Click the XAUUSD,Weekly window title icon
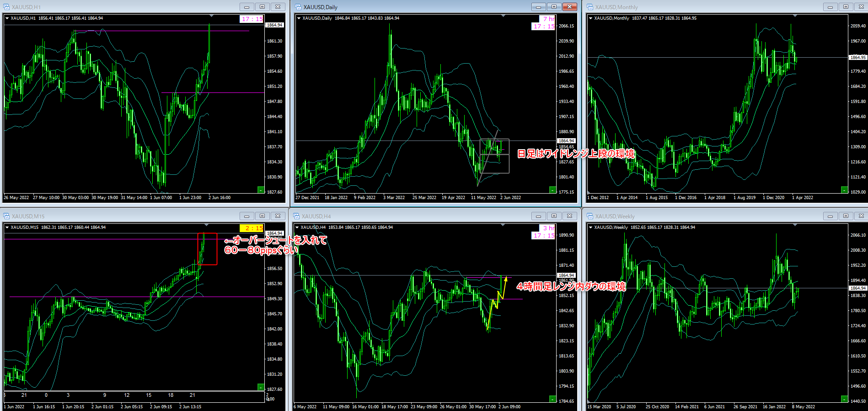Screen dimensions: 868x411 tap(590, 216)
